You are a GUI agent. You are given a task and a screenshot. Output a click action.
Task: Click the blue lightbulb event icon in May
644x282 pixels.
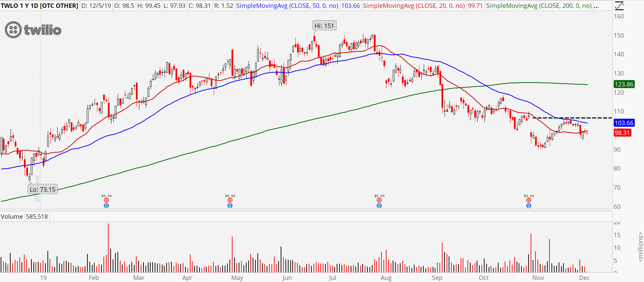tap(230, 206)
